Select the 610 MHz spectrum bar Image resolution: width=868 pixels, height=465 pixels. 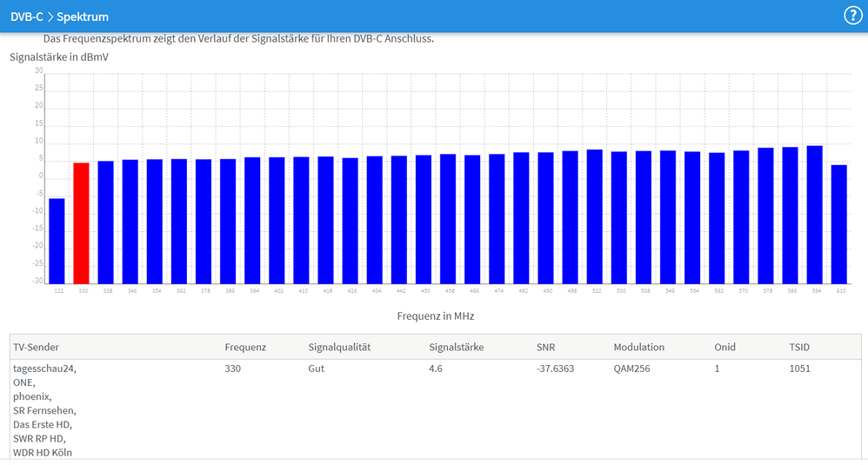(x=838, y=224)
